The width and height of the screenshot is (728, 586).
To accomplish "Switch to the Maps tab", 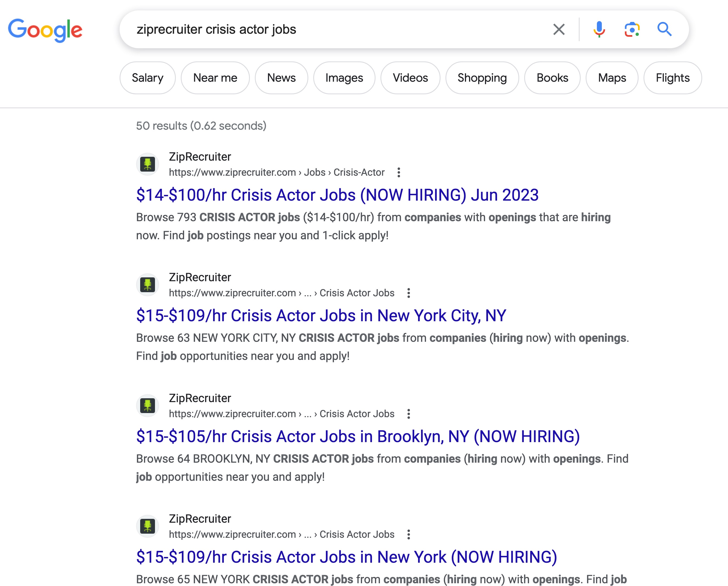I will click(x=612, y=78).
